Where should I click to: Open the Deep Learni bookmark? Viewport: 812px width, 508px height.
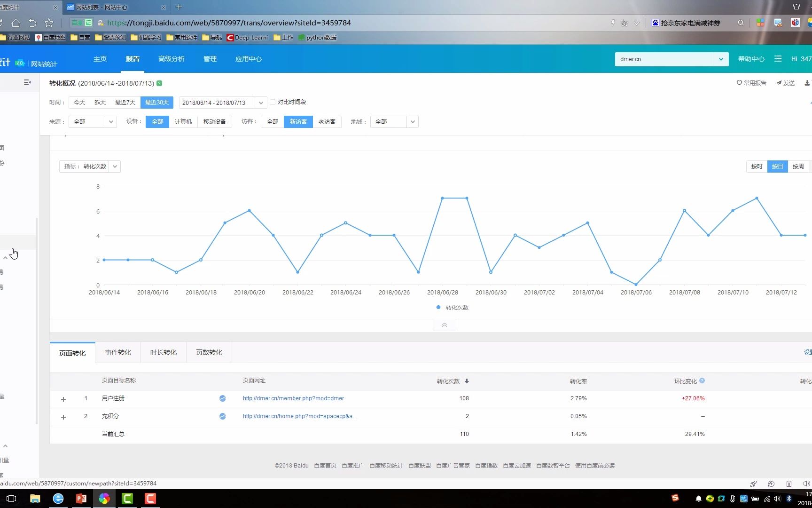tap(247, 38)
